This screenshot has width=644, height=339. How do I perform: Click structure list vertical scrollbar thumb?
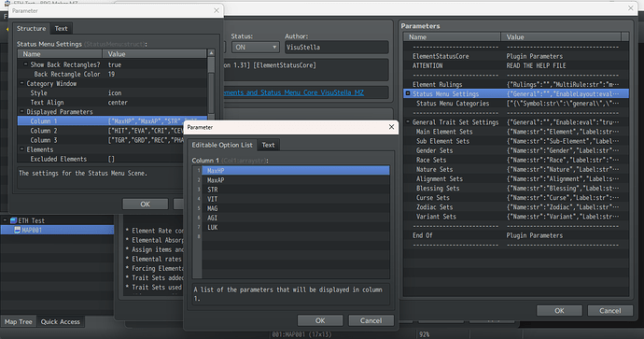click(x=211, y=64)
